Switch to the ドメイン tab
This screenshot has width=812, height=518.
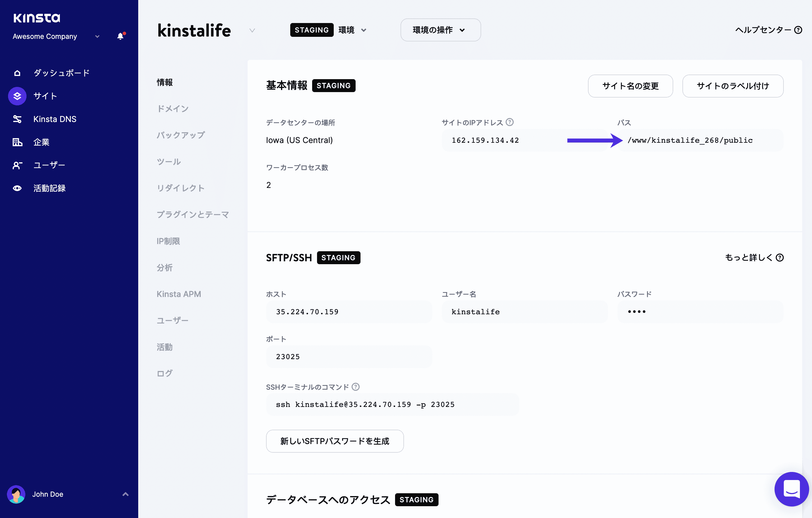[x=173, y=108]
